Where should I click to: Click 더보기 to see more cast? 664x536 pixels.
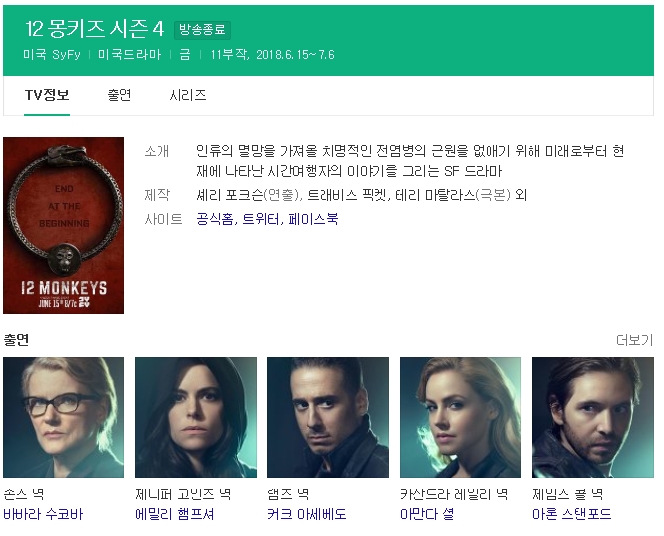[x=634, y=340]
